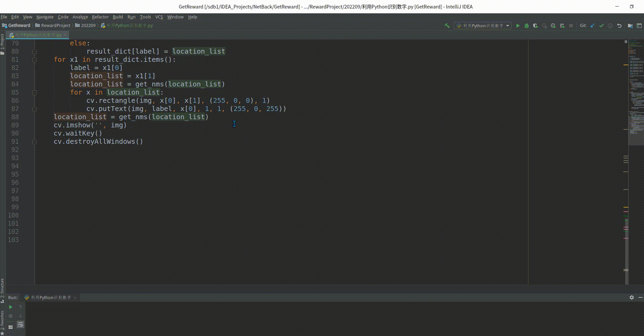This screenshot has height=336, width=644.
Task: Collapse the code fold at line 81
Action: click(x=34, y=60)
